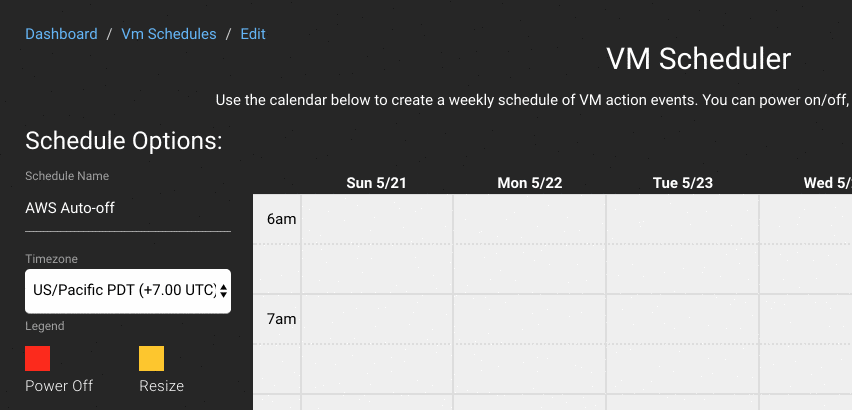Viewport: 852px width, 410px height.
Task: Click the Edit breadcrumb link
Action: click(x=253, y=34)
